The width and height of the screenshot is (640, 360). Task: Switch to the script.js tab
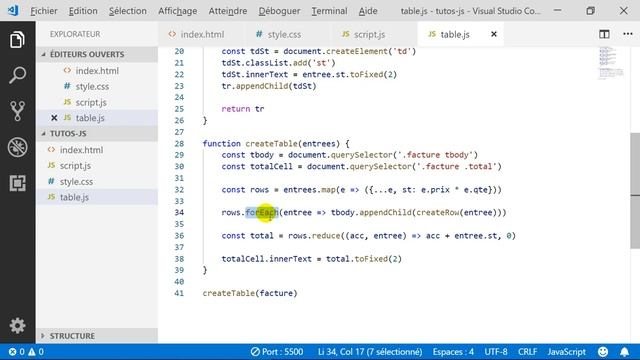pyautogui.click(x=374, y=34)
